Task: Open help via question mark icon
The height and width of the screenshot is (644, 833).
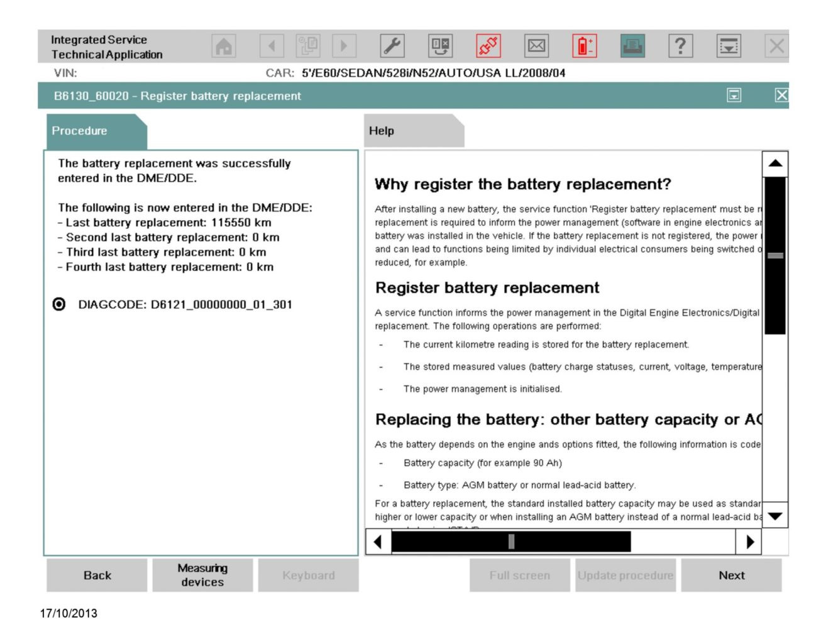Action: (680, 46)
